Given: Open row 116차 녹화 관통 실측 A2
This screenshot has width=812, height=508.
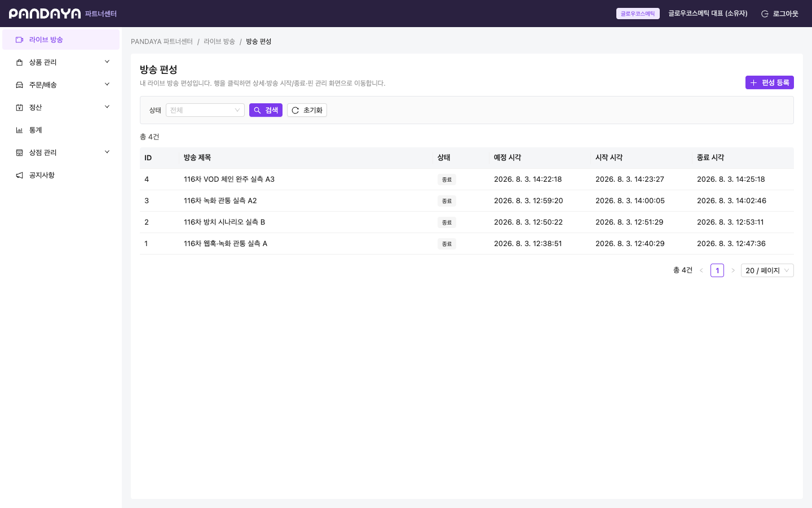Looking at the screenshot, I should (x=467, y=201).
